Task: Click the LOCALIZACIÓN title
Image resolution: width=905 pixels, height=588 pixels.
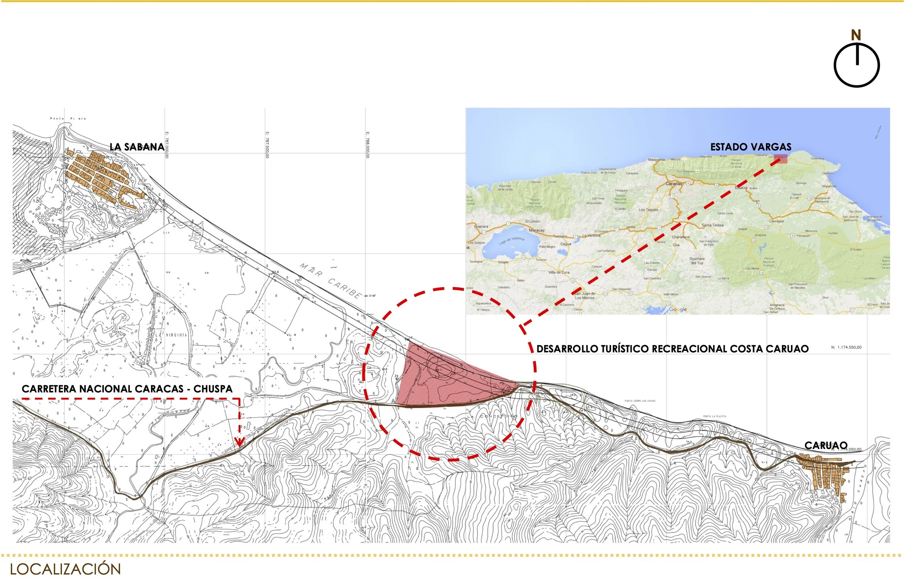Action: (66, 570)
